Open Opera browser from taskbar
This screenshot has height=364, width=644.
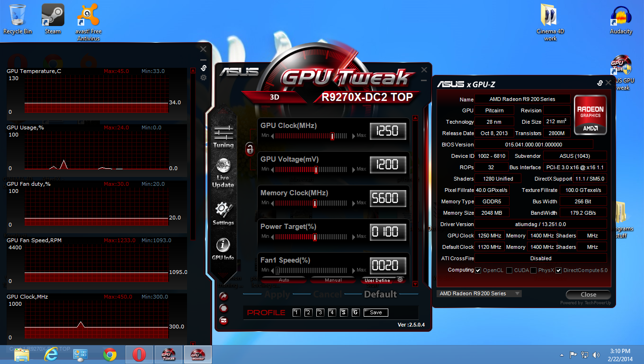(139, 354)
